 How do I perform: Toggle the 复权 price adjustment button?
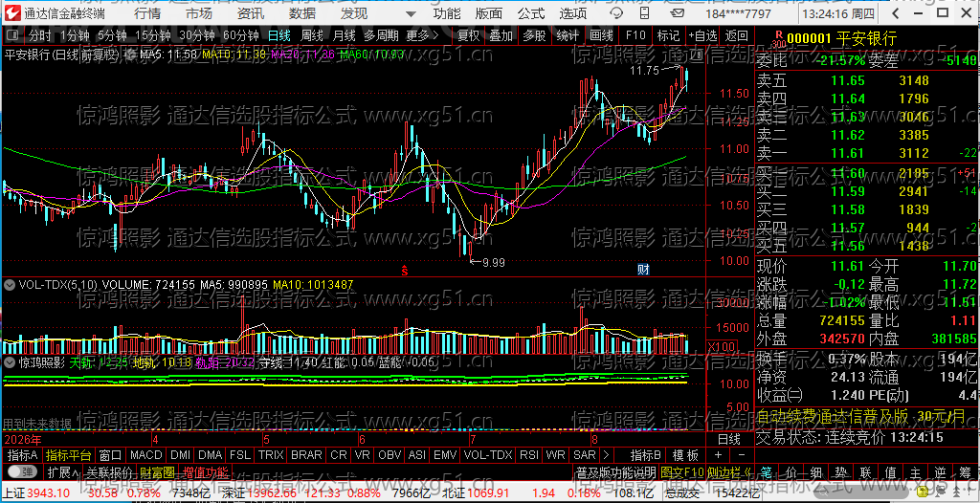click(x=469, y=35)
